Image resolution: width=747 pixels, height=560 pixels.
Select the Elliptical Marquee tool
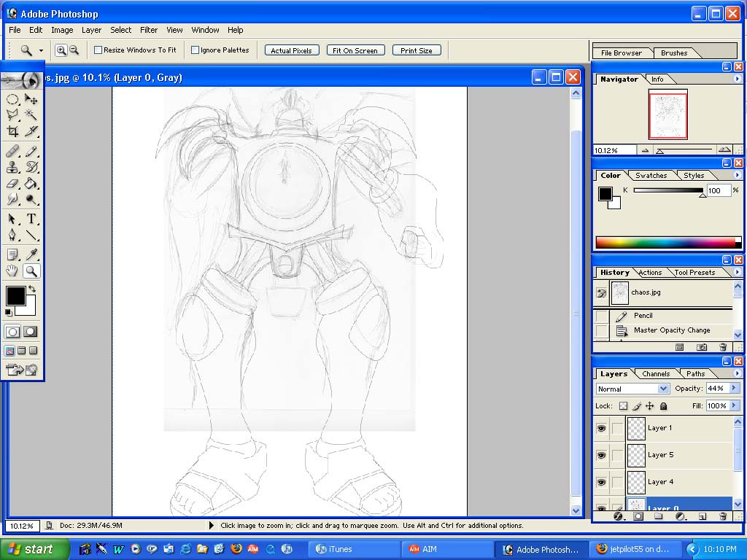(x=12, y=99)
